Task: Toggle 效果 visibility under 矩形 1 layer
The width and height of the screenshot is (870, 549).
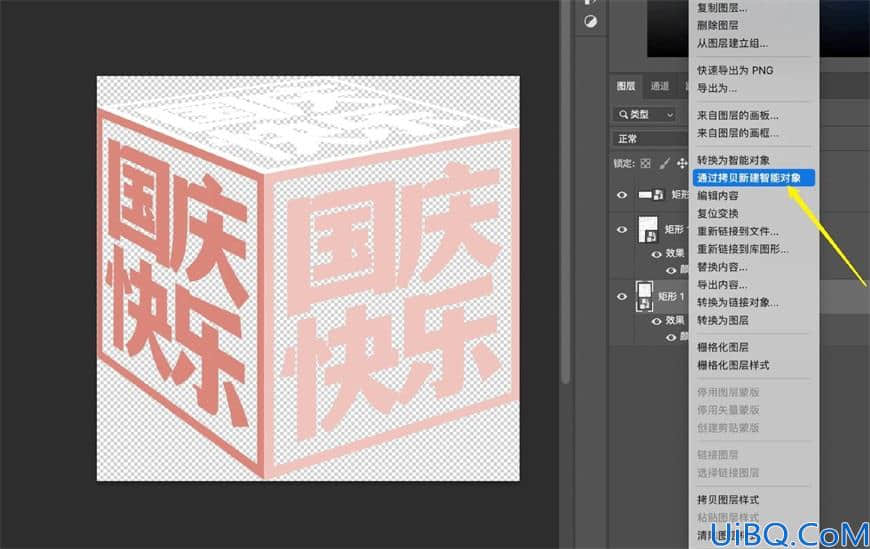Action: (x=656, y=321)
